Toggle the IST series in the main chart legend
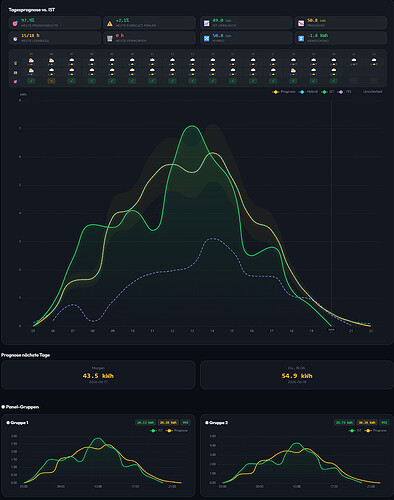The image size is (394, 500). 328,92
